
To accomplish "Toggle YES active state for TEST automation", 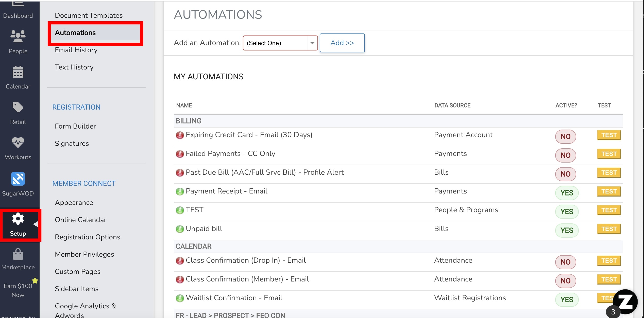I will [567, 211].
